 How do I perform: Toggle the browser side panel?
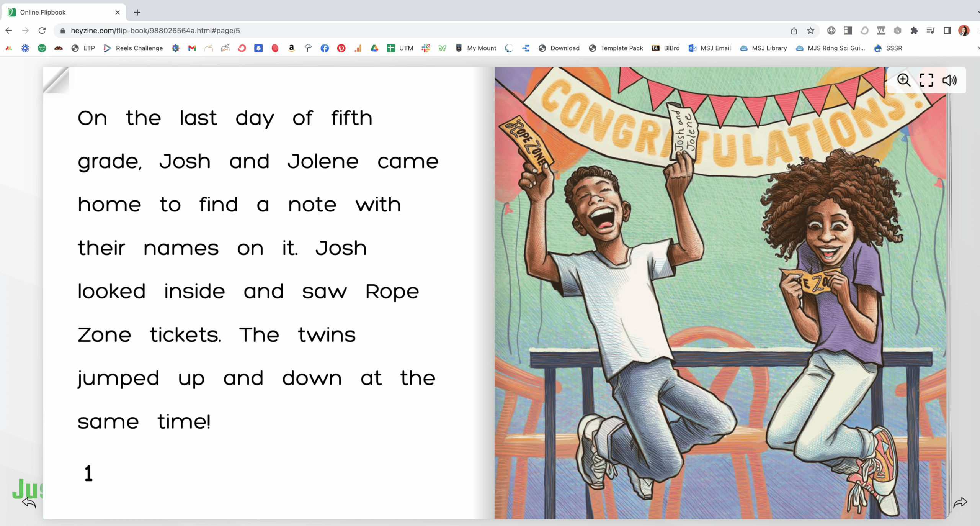947,31
